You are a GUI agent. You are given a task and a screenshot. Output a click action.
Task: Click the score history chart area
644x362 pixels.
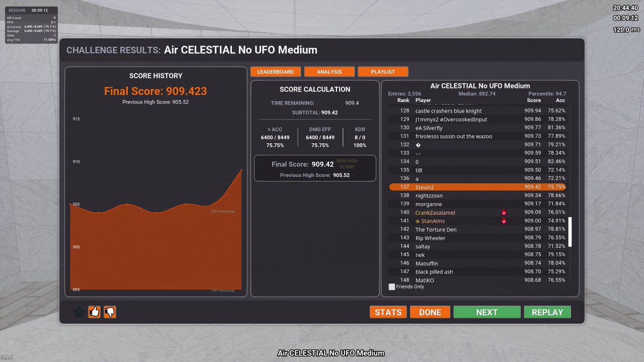pyautogui.click(x=156, y=203)
